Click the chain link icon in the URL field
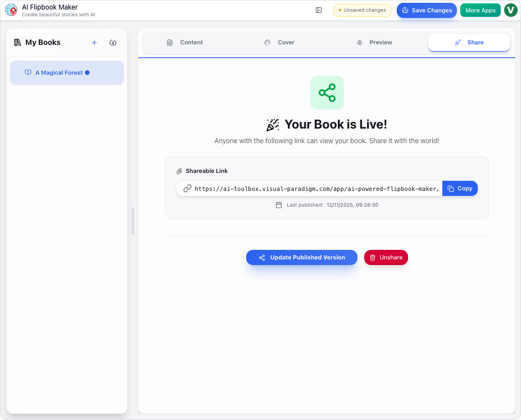The height and width of the screenshot is (420, 521). [186, 189]
